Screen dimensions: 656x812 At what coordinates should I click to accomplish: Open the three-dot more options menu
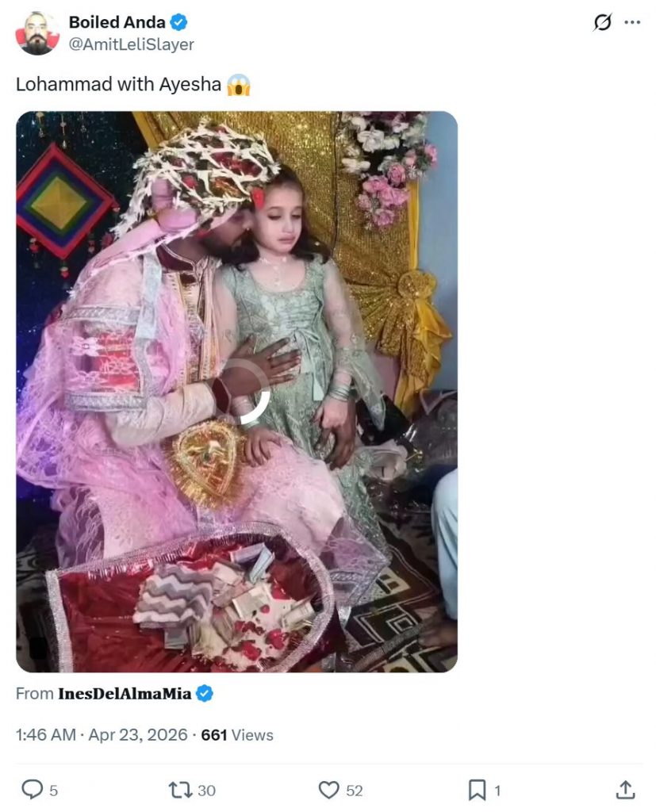[x=632, y=23]
